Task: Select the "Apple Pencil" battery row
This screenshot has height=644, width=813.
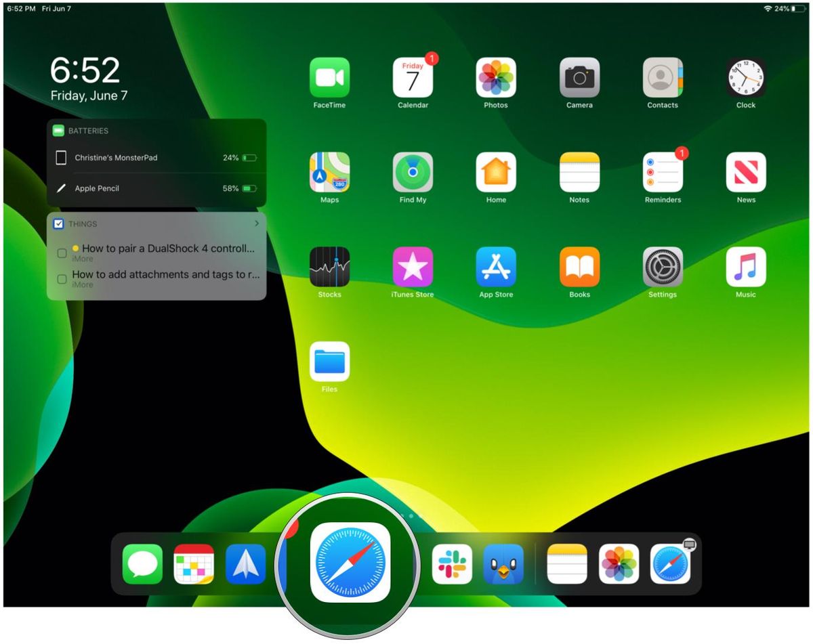Action: click(157, 188)
